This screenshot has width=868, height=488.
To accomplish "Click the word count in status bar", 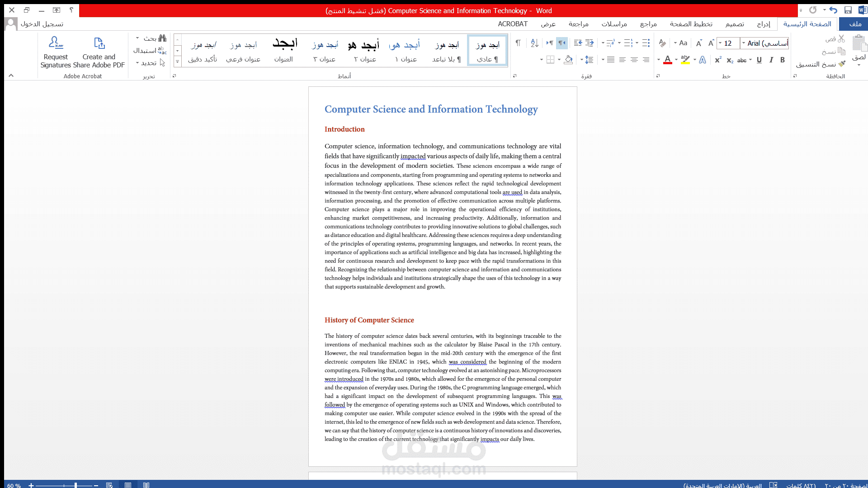I will pos(801,485).
